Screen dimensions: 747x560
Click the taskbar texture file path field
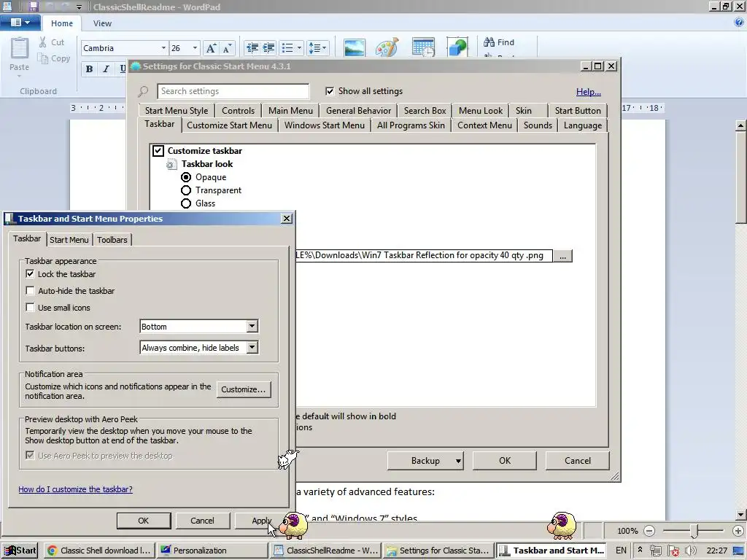pos(424,255)
